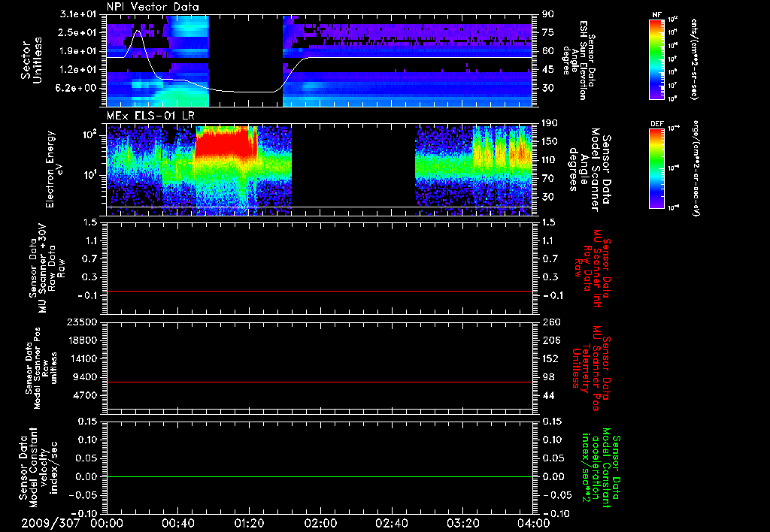Click the 14100 scanner position tick label
Image resolution: width=770 pixels, height=532 pixels.
pyautogui.click(x=83, y=358)
